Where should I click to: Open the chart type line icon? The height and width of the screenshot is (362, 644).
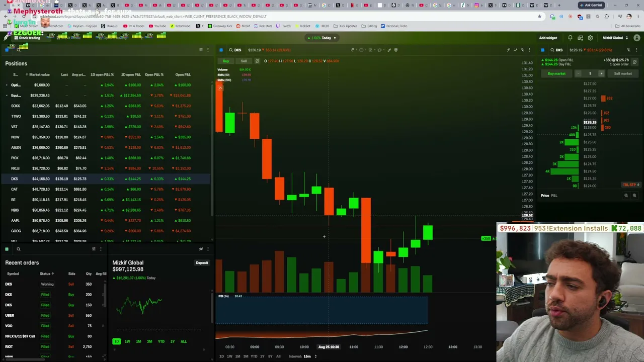click(515, 50)
